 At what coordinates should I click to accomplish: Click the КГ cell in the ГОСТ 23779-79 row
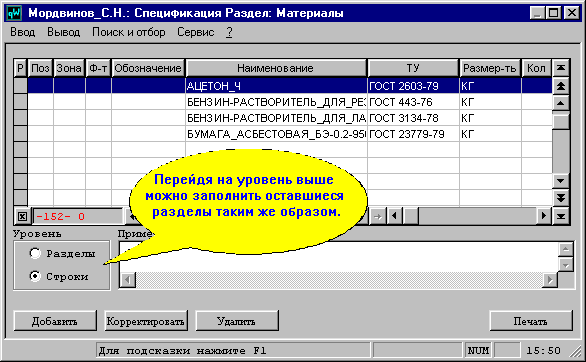[x=490, y=134]
